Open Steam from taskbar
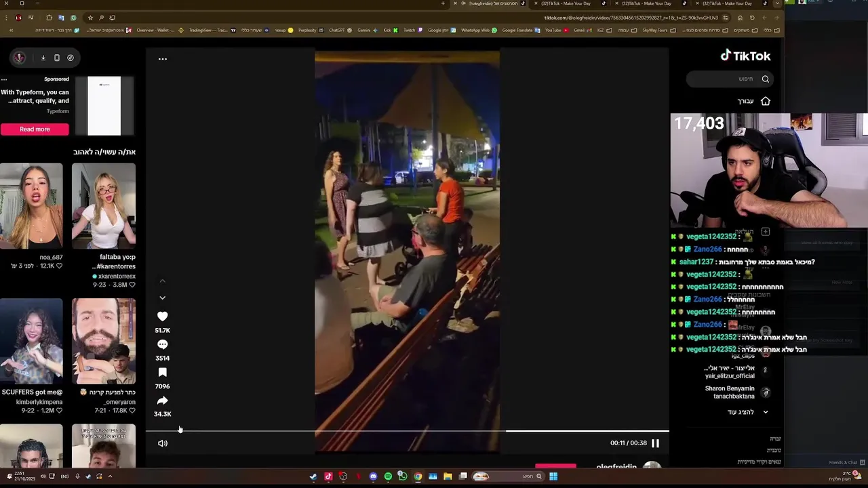 (313, 476)
